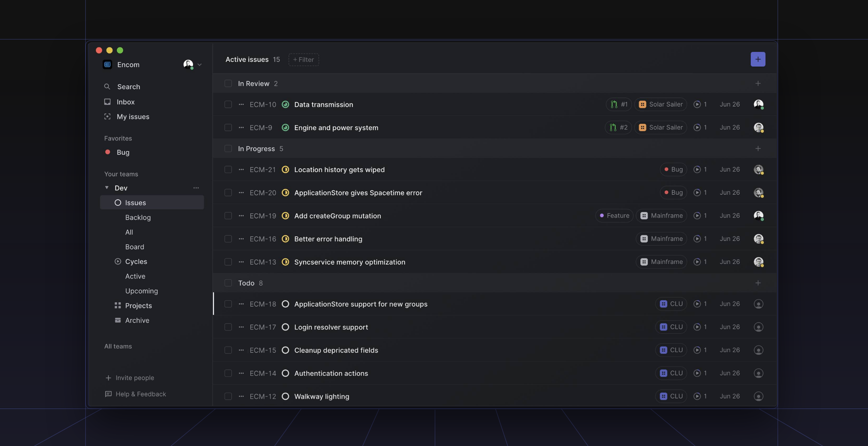This screenshot has width=868, height=446.
Task: Collapse the Dev team triangle
Action: click(107, 187)
